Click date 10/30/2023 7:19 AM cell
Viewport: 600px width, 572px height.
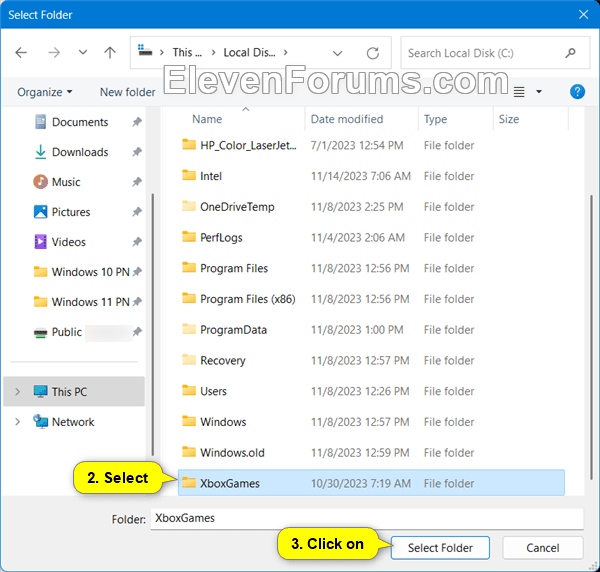[360, 483]
